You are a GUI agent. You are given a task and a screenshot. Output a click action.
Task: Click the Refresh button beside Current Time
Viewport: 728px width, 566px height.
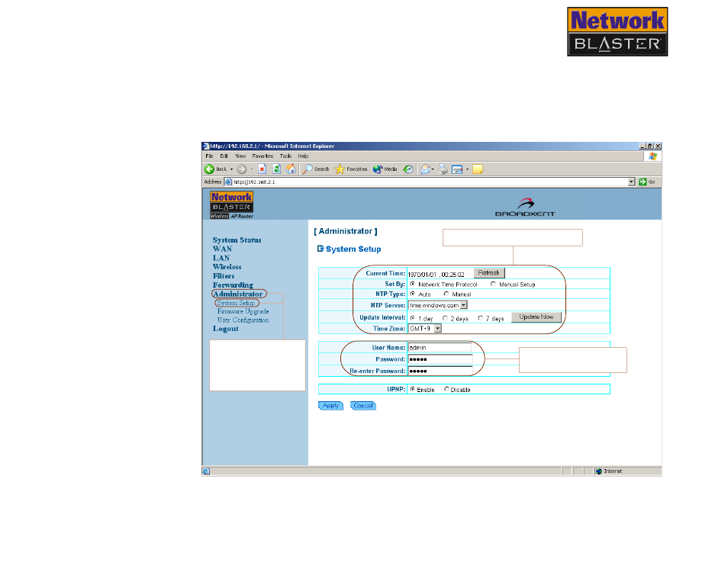tap(489, 273)
